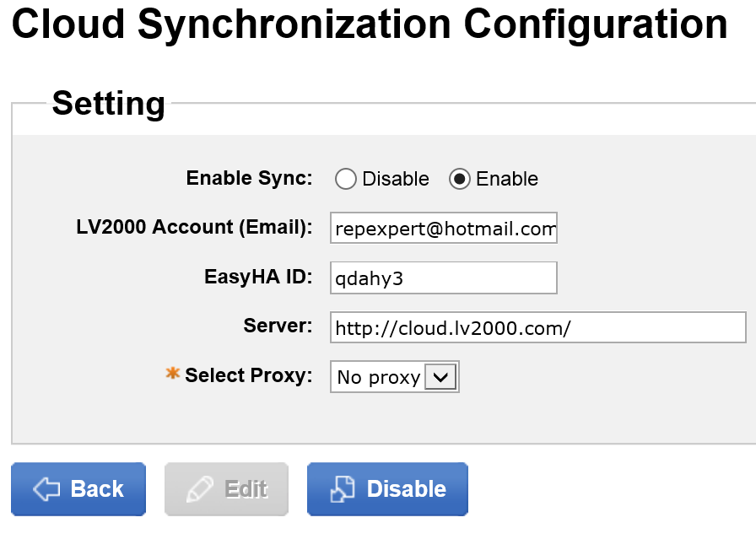The width and height of the screenshot is (756, 539).
Task: Click the Disable label text beside radio
Action: pos(396,179)
